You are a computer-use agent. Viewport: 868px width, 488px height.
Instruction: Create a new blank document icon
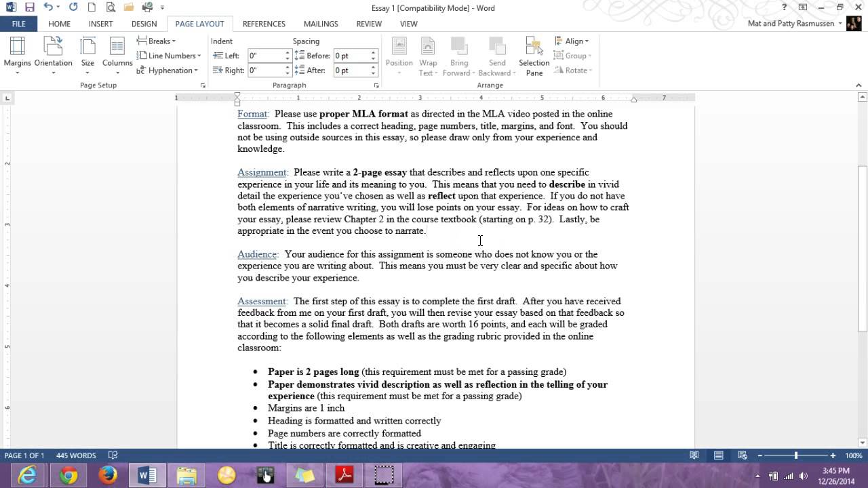(92, 7)
